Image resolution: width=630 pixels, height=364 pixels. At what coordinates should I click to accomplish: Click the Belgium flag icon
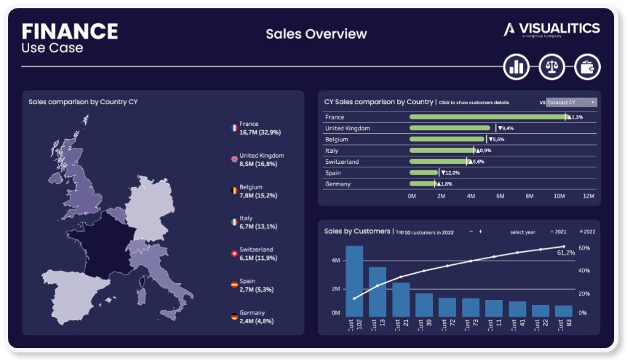tap(234, 191)
